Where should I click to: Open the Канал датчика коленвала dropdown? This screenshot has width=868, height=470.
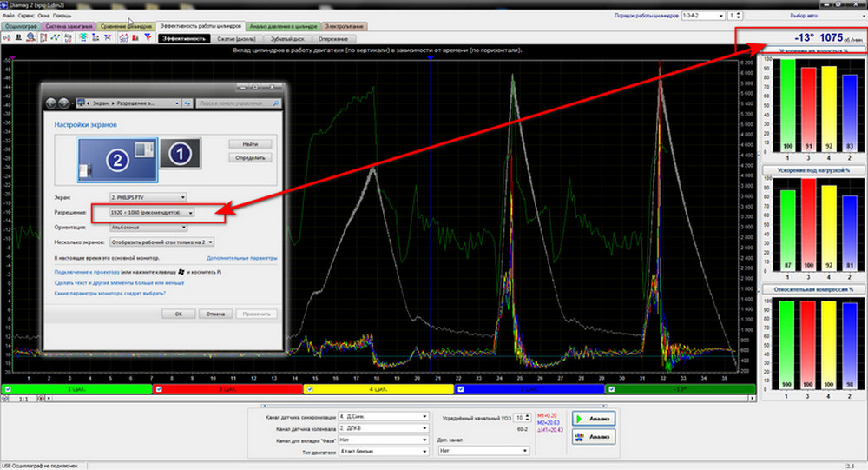(384, 428)
